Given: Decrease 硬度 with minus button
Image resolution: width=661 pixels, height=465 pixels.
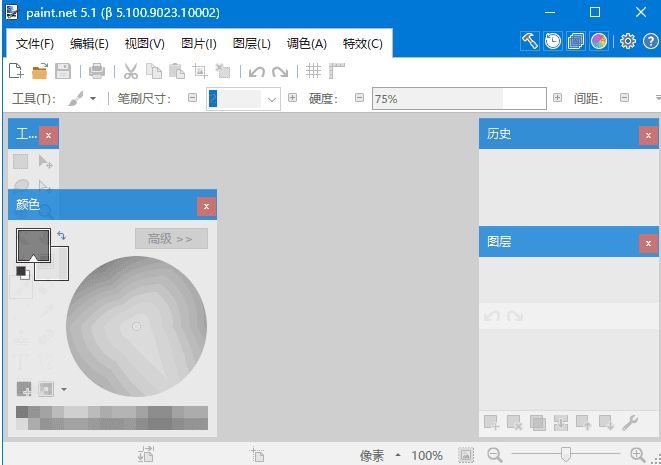Looking at the screenshot, I should point(359,98).
